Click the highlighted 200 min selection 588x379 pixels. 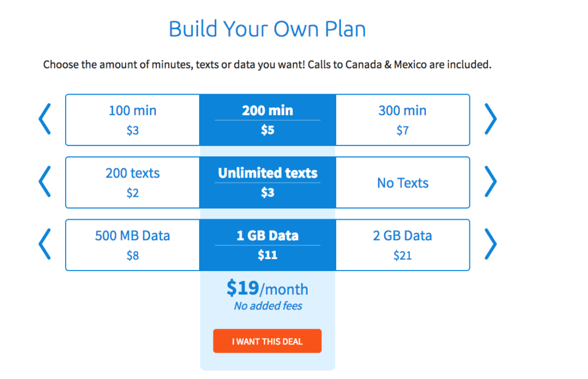(267, 119)
